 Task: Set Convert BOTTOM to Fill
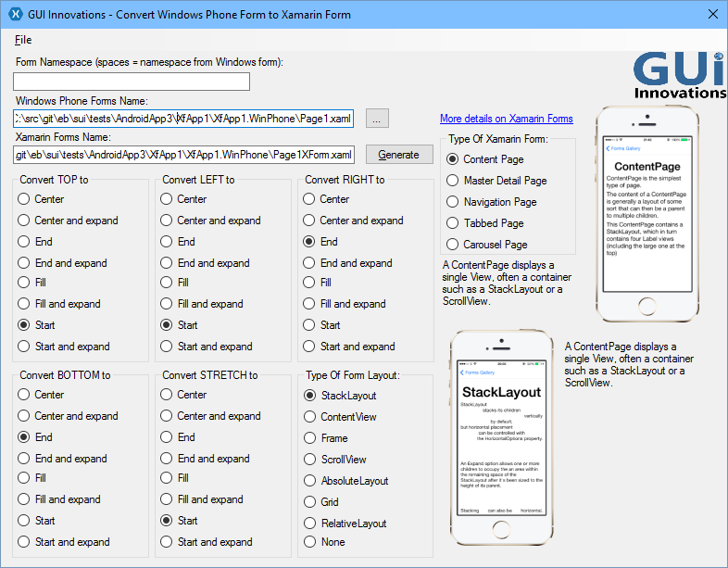25,478
